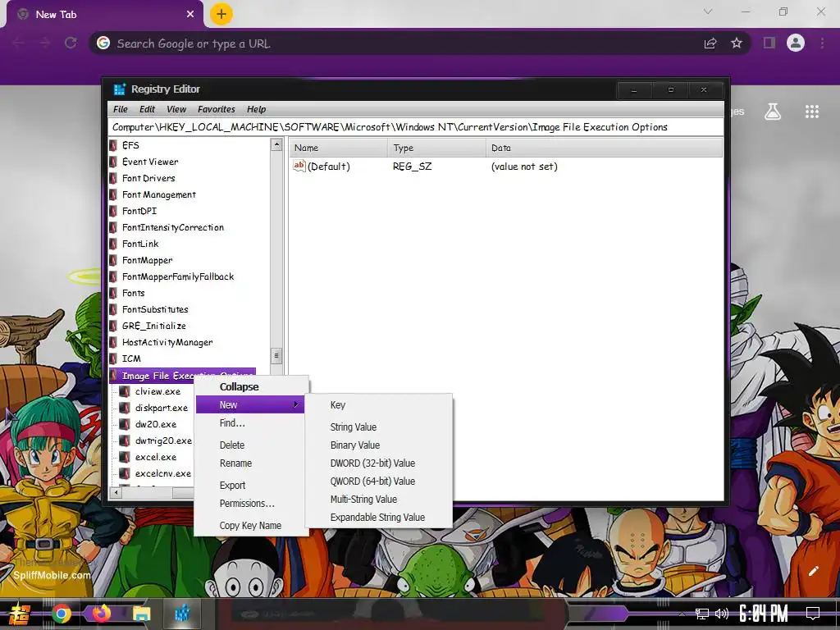Create a new Multi-String Value
The image size is (840, 630).
click(x=379, y=500)
